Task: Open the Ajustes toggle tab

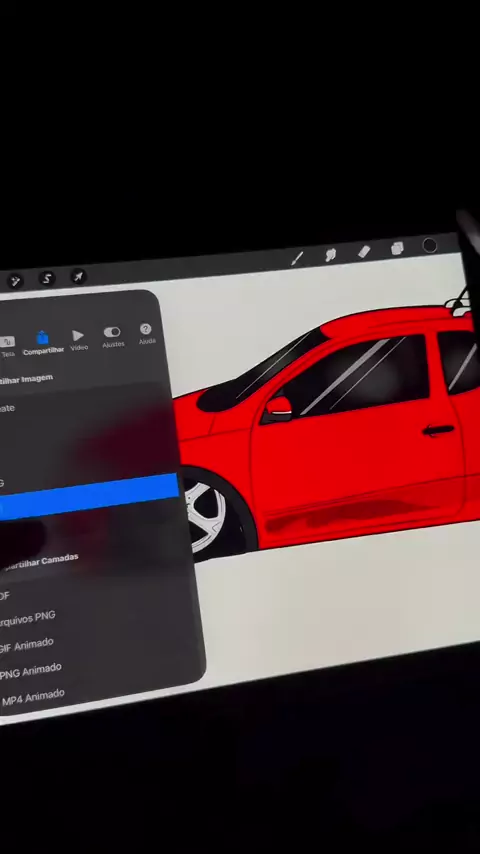Action: (x=113, y=337)
